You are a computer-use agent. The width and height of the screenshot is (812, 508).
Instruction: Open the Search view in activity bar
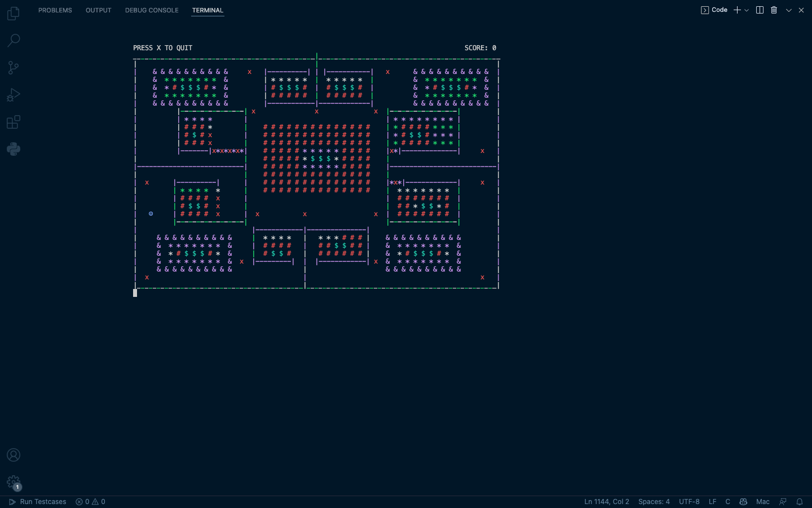[14, 40]
